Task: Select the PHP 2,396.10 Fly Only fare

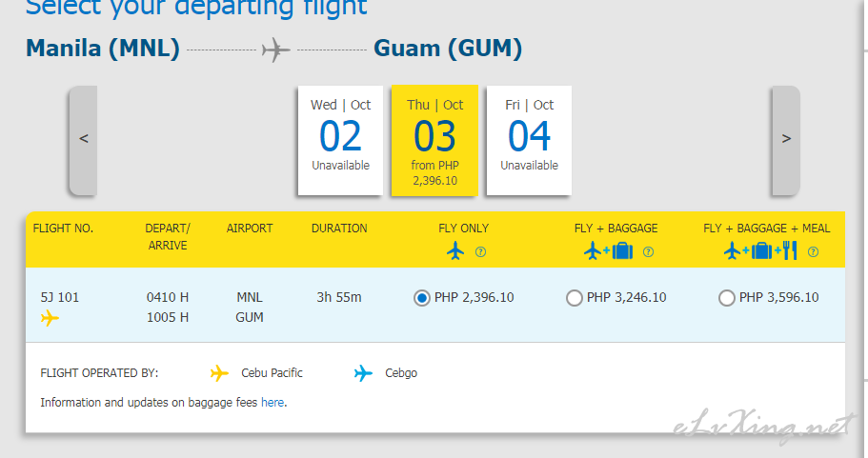Action: coord(422,298)
